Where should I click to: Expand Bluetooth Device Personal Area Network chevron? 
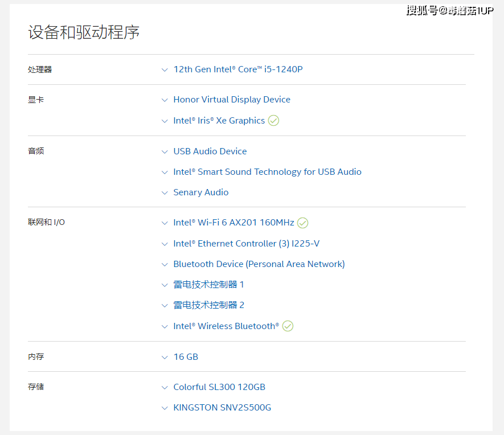click(165, 265)
